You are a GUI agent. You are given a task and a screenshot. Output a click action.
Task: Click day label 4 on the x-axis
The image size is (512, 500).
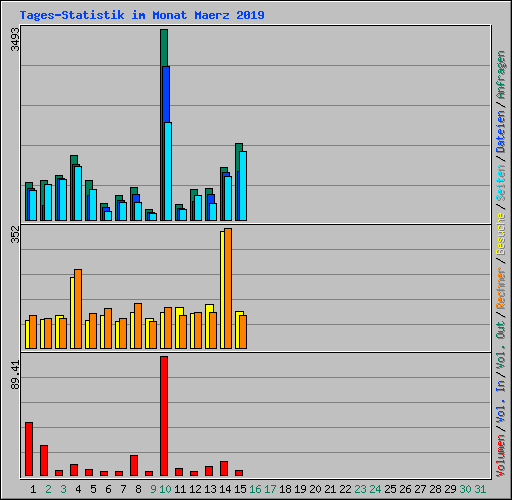(x=78, y=489)
